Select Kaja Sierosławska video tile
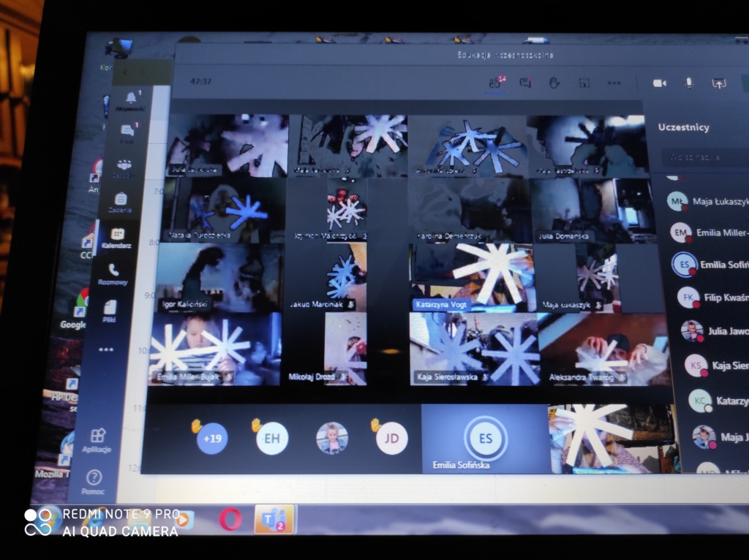This screenshot has width=749, height=560. coord(474,349)
